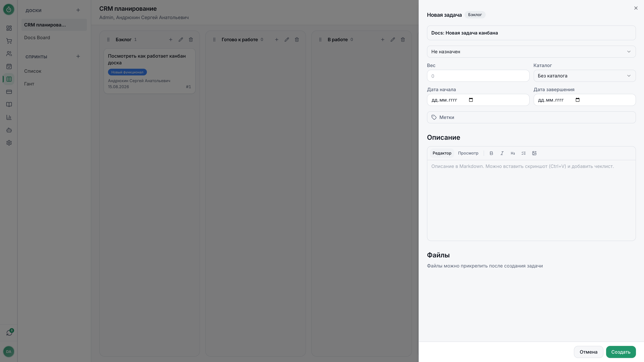
Task: Open the Список sprint view
Action: (x=54, y=71)
